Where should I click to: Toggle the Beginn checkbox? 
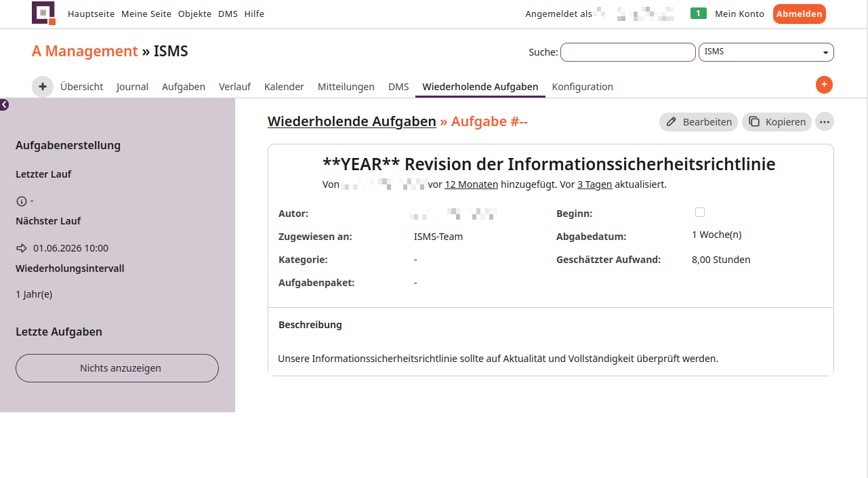point(700,212)
